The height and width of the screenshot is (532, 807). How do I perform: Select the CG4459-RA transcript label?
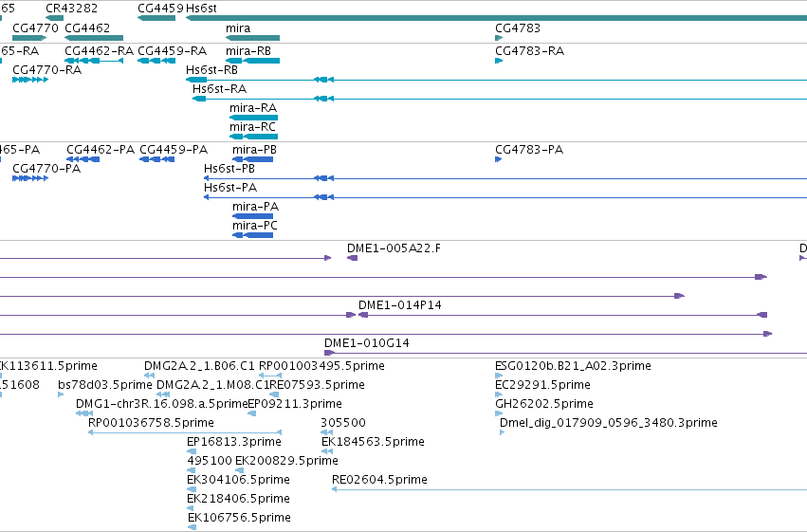point(173,51)
